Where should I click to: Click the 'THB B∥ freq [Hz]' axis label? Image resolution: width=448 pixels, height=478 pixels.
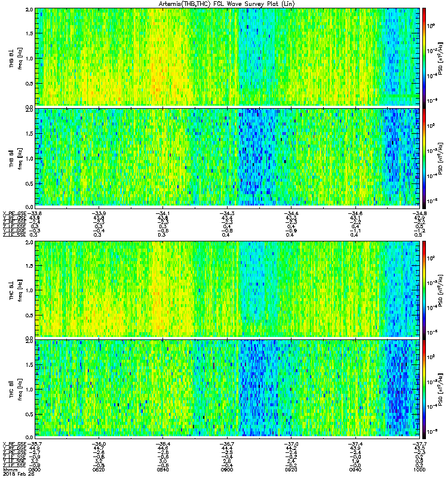coord(16,158)
